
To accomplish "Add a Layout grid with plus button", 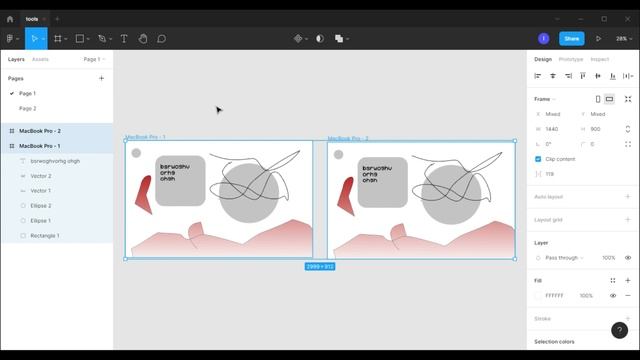I will pos(628,220).
